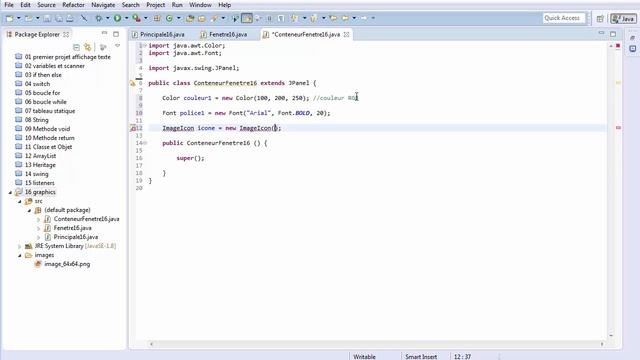Click New Java Package icon
Viewport: 640px width, 360px height.
[x=157, y=18]
